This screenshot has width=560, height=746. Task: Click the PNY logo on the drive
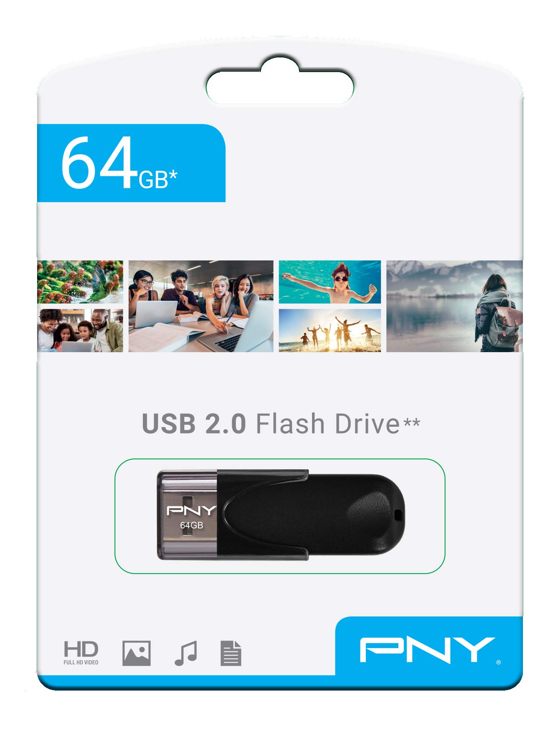(x=192, y=510)
